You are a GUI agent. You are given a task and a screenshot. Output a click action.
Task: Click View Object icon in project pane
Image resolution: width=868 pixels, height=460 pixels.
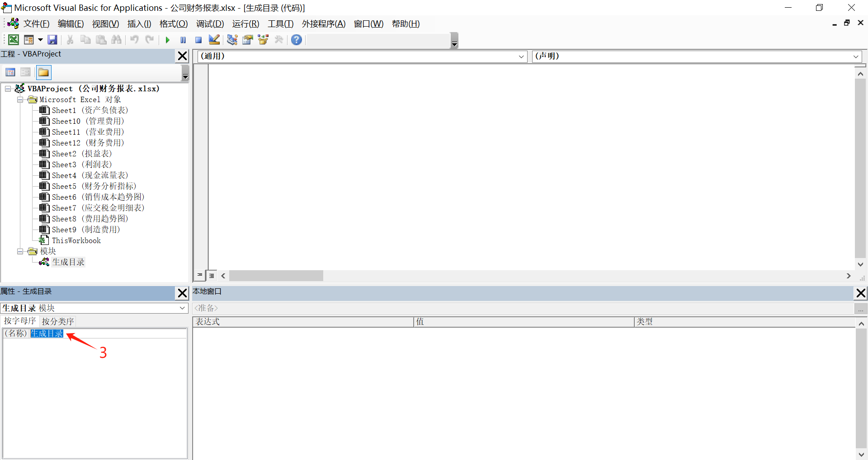26,72
